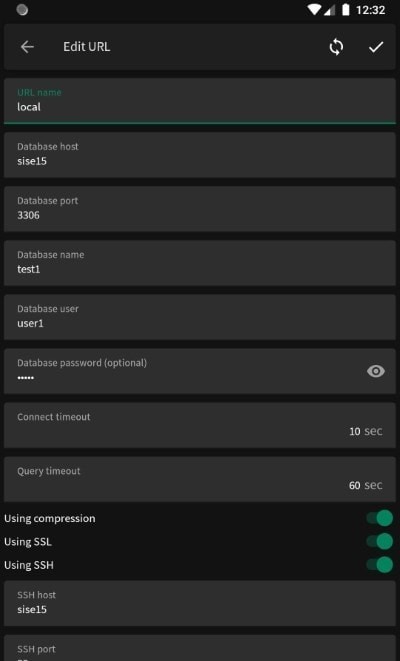Show password with the eye icon
Image resolution: width=400 pixels, height=661 pixels.
click(x=376, y=371)
